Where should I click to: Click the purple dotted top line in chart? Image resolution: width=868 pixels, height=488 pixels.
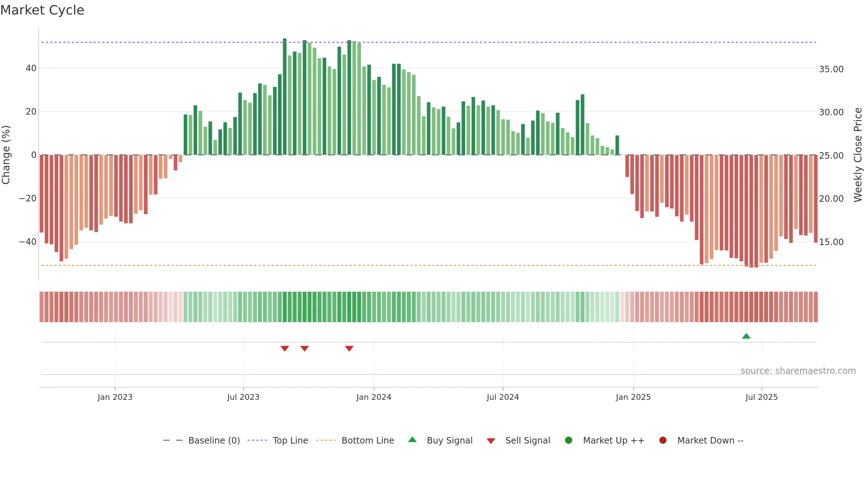pos(429,42)
